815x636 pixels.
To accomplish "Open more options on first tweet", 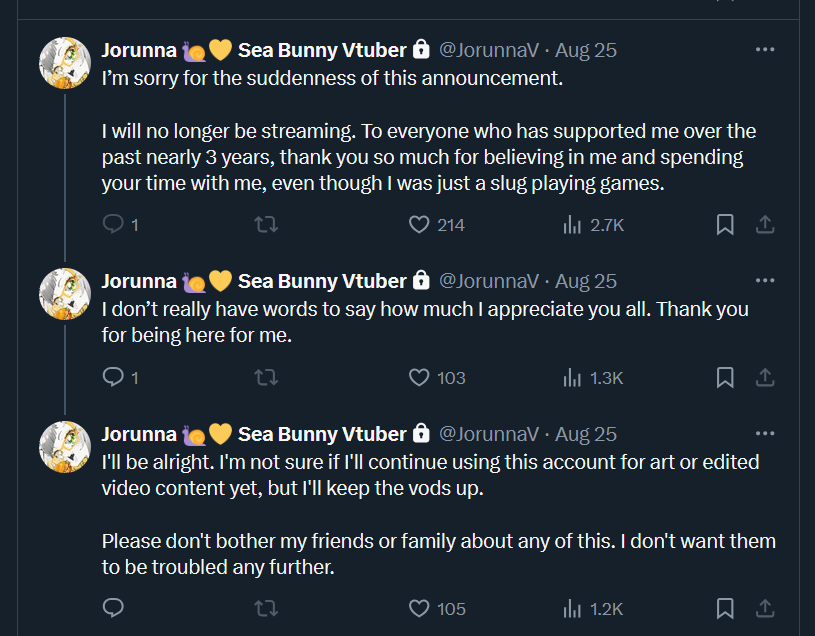I will point(765,49).
